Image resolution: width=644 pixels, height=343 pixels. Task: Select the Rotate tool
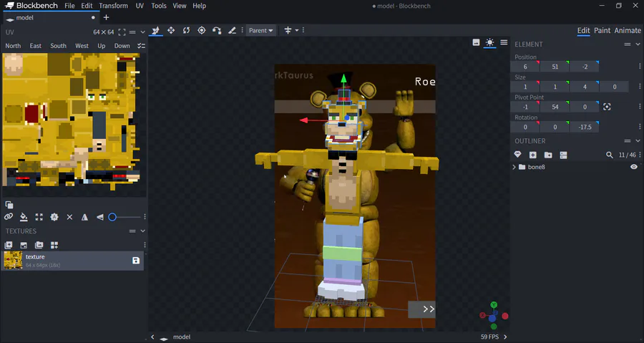(x=187, y=30)
